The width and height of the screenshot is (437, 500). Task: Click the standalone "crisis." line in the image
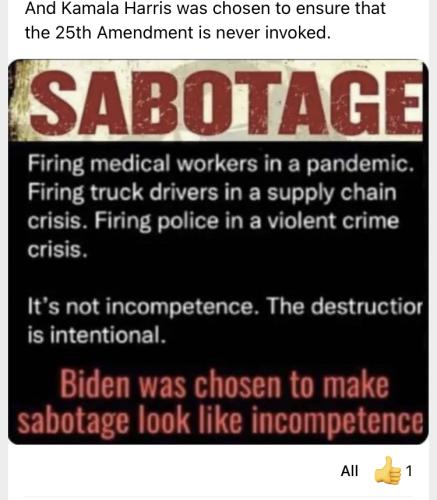(x=57, y=250)
